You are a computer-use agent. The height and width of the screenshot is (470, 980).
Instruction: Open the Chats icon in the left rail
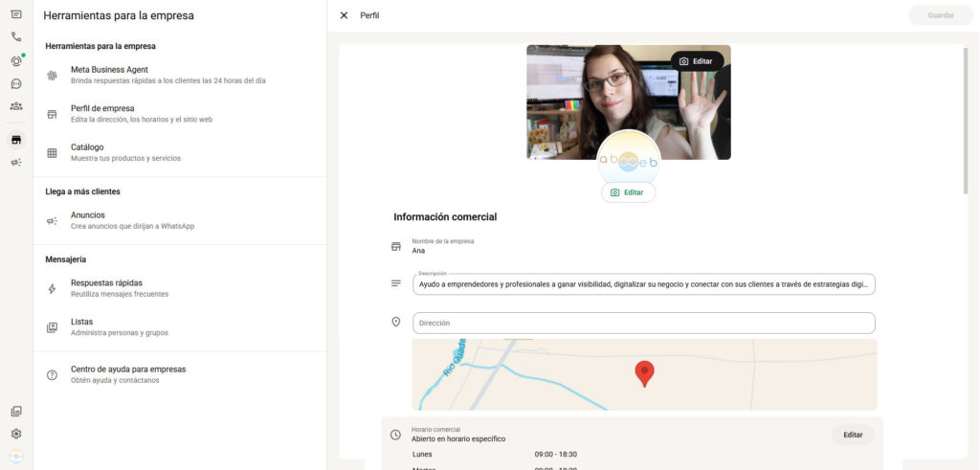pos(16,14)
